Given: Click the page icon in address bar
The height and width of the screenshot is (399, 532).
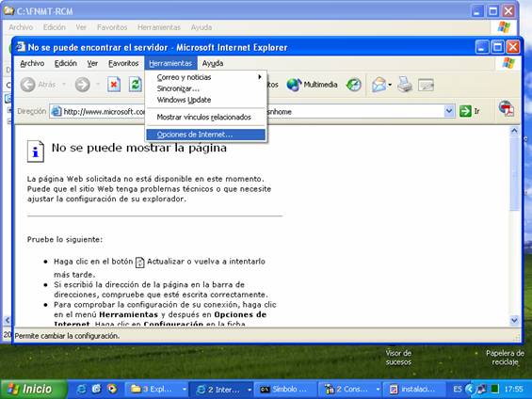Looking at the screenshot, I should tap(56, 111).
